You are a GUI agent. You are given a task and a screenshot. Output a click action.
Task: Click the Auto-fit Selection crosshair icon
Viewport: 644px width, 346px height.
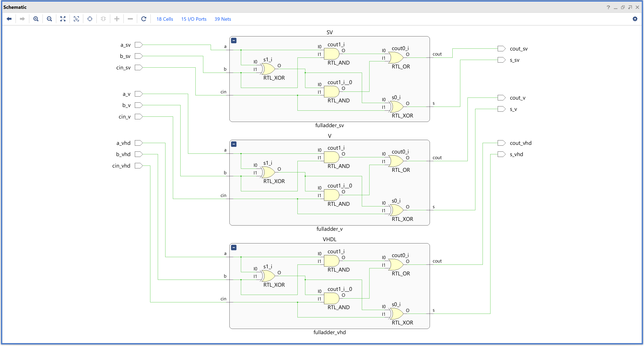tap(90, 19)
